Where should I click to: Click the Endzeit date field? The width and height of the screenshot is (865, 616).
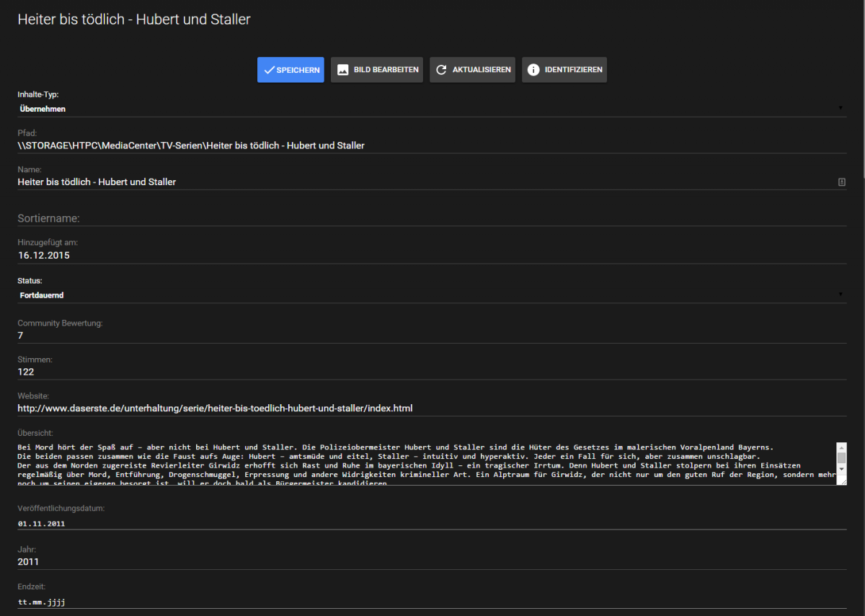[x=432, y=601]
